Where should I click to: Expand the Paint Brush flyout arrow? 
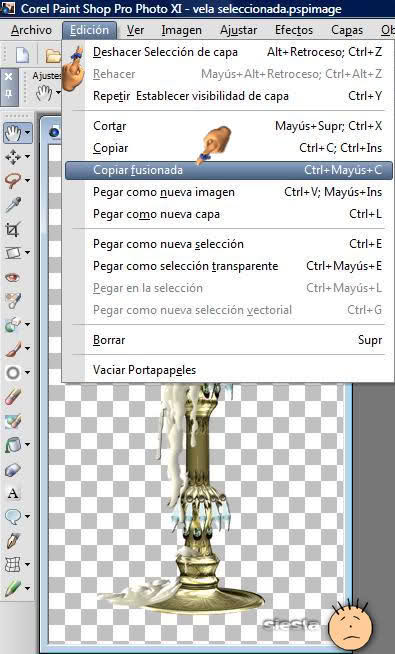(28, 349)
